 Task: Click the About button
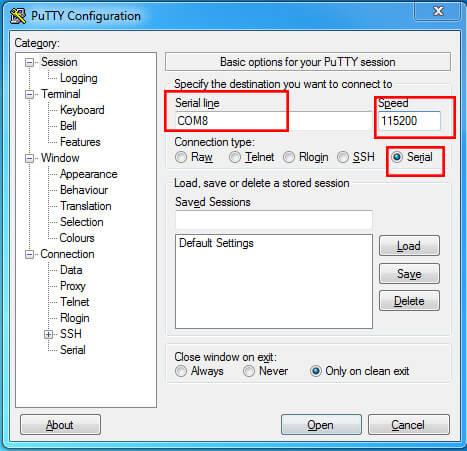click(60, 425)
